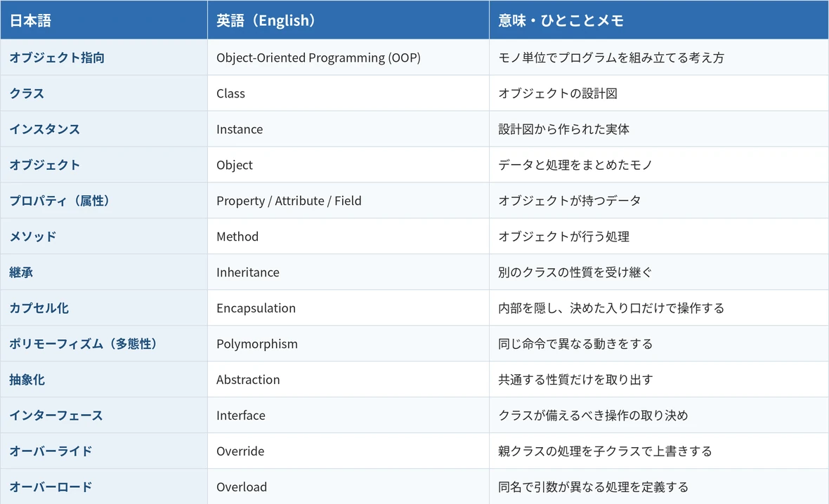This screenshot has height=504, width=829.
Task: Click the インターフェース term cell
Action: pyautogui.click(x=104, y=416)
